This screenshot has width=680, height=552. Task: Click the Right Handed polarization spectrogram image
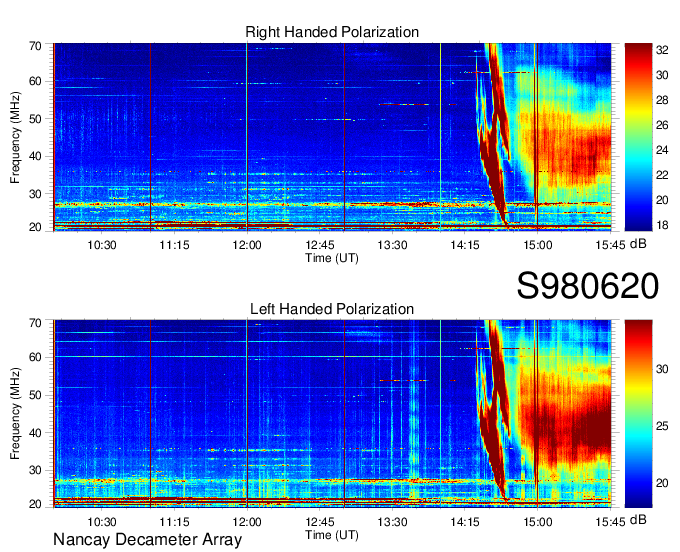click(332, 137)
